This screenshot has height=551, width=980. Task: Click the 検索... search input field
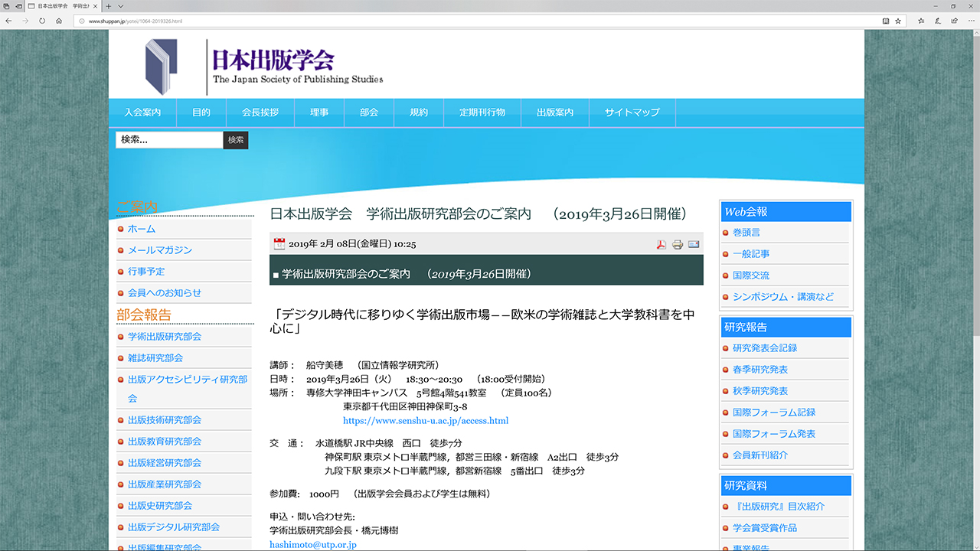pyautogui.click(x=169, y=140)
